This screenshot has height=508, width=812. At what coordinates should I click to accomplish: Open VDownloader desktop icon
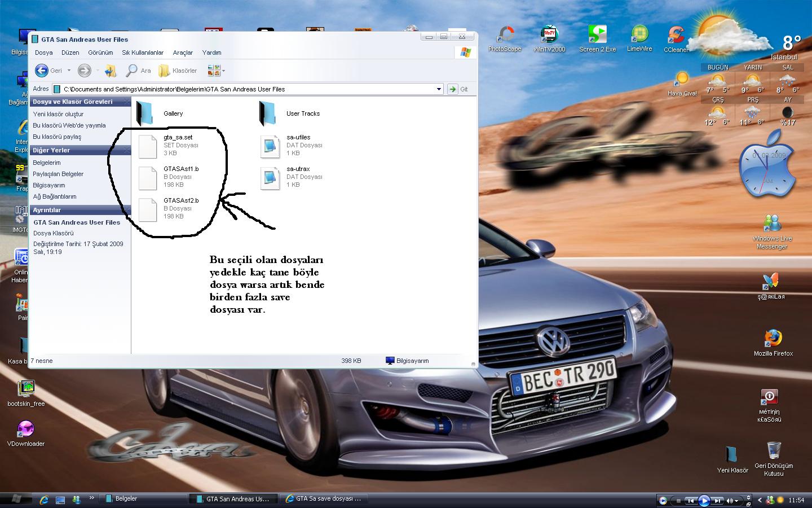[x=26, y=433]
